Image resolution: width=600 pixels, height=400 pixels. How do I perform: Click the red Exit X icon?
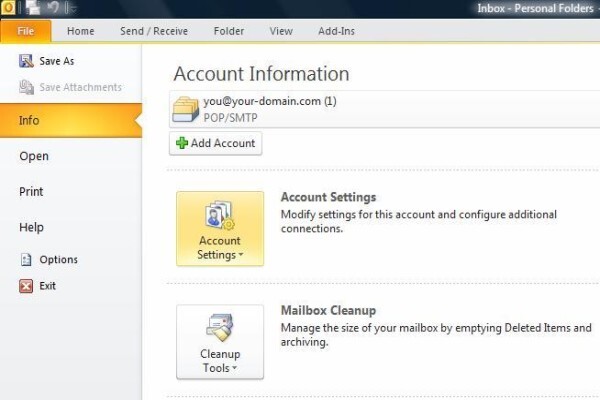[x=26, y=286]
